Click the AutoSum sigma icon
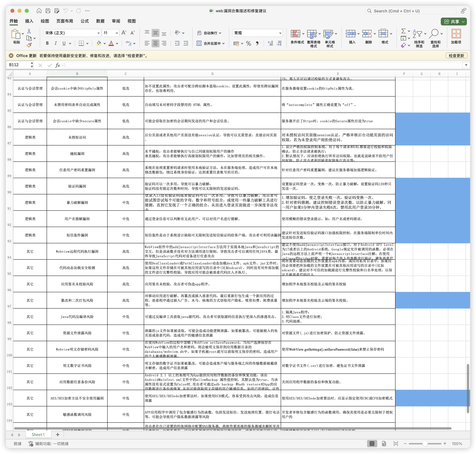 click(403, 31)
